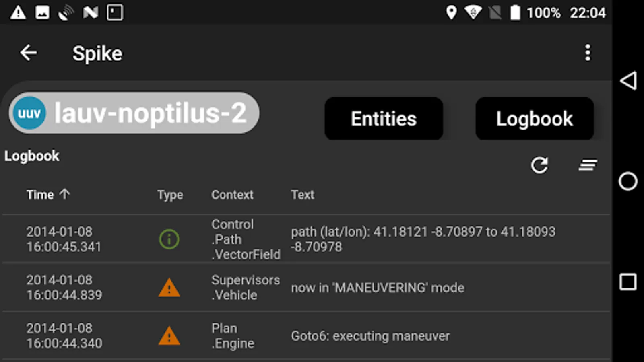Screen dimensions: 644x362
Task: Select the 'Goto6: executing maneuver' log entry
Action: click(x=306, y=335)
